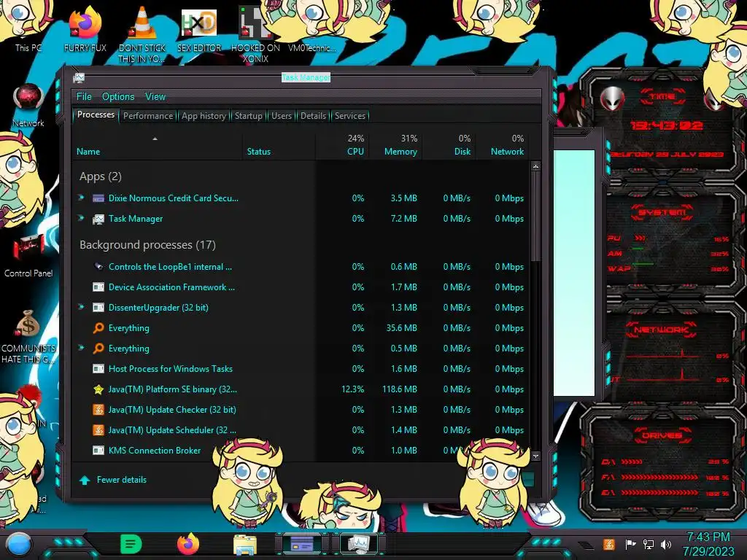Click the Apps (2) group header

pos(101,176)
